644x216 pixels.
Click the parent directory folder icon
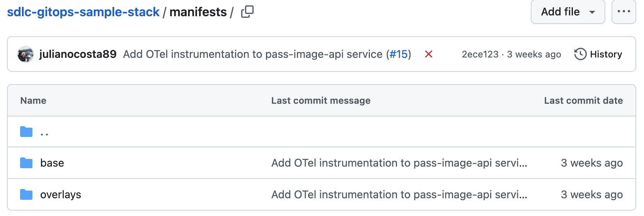point(26,132)
